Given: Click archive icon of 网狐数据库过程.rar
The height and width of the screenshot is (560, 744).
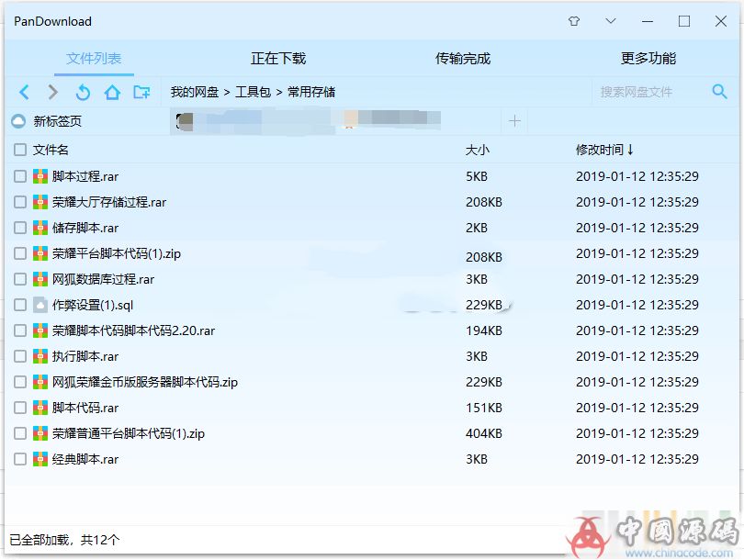Looking at the screenshot, I should [x=40, y=279].
